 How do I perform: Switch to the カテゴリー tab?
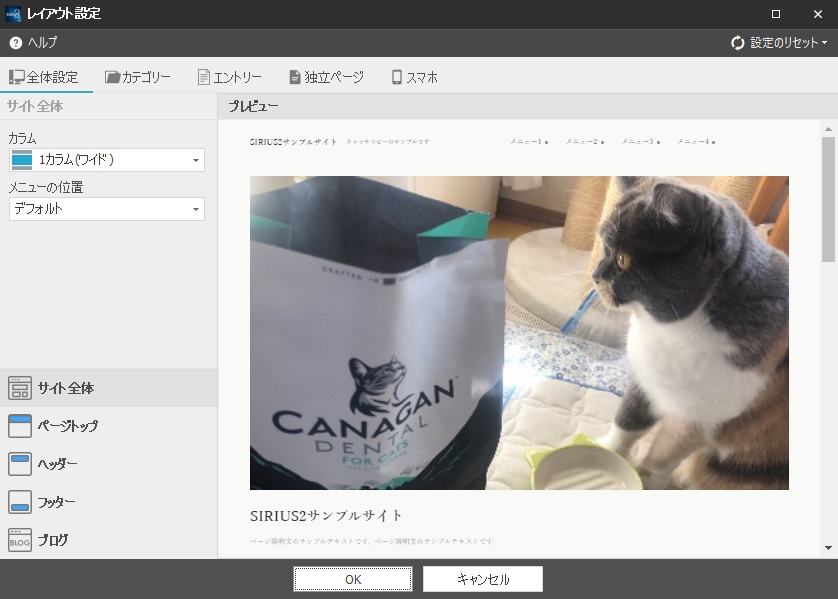coord(138,77)
